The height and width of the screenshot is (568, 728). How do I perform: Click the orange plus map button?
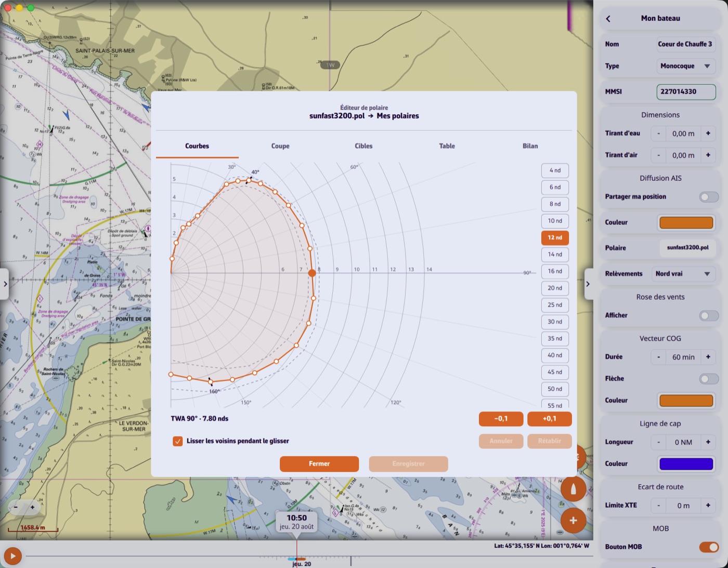[573, 520]
